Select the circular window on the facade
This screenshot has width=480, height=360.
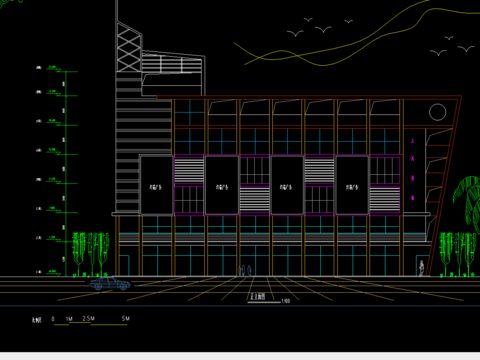click(x=438, y=112)
